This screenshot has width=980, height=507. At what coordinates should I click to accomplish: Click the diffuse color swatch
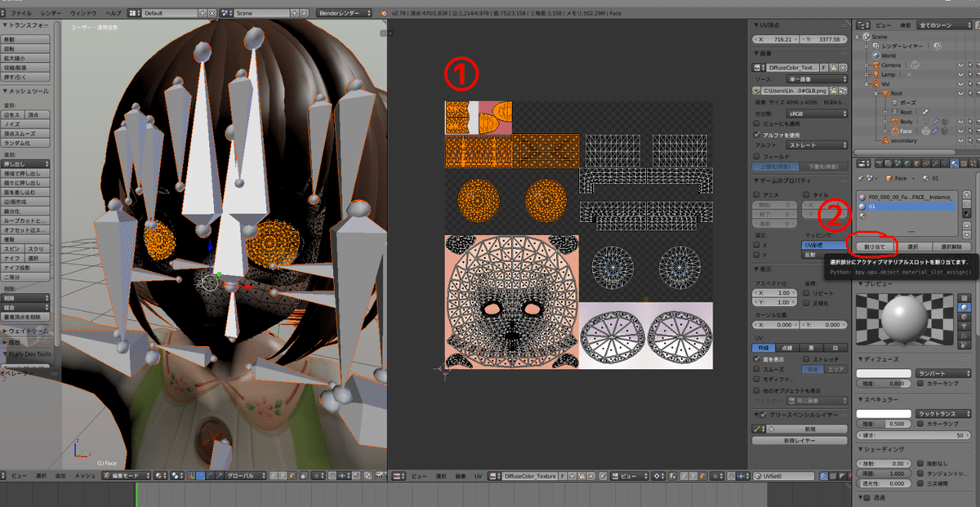point(884,373)
